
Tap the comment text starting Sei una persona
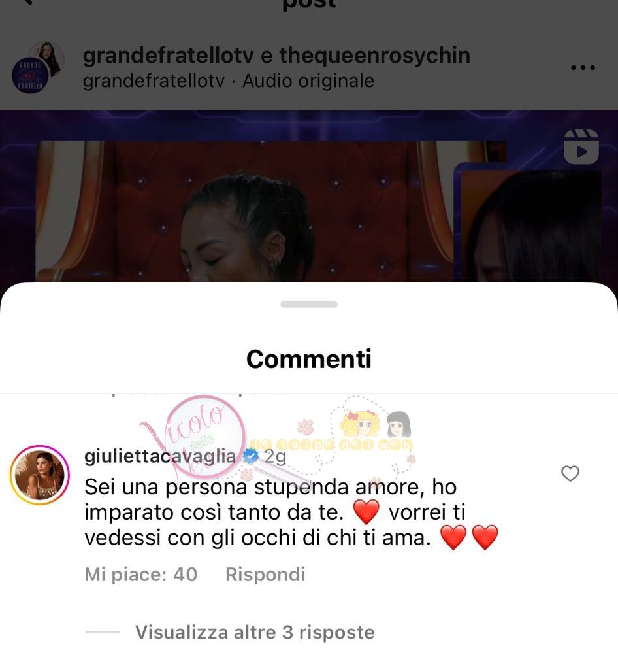pos(291,512)
